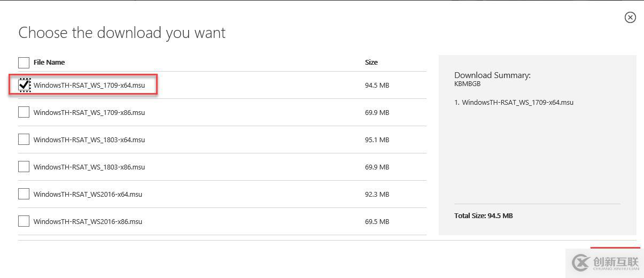The width and height of the screenshot is (644, 278).
Task: Mark the WindowsTH-RSAT_WS2016-x86.msu checkbox
Action: point(24,221)
